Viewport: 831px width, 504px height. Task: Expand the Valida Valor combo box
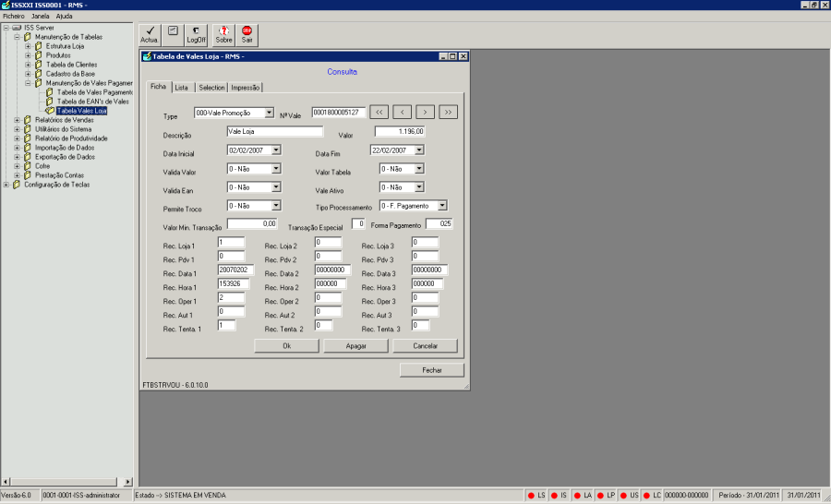276,169
